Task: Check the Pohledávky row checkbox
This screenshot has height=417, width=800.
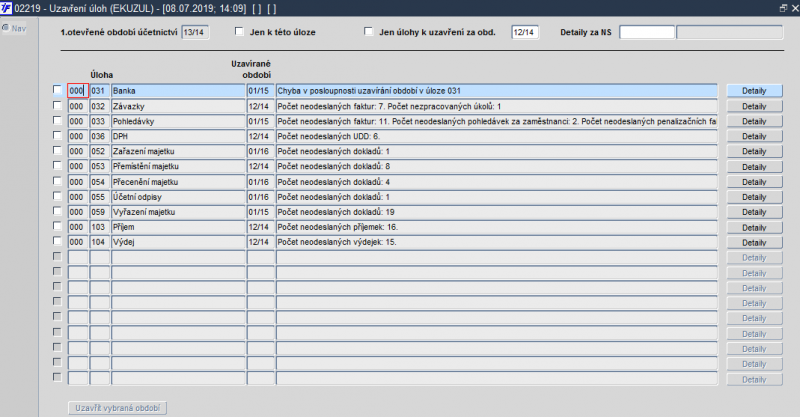Action: (57, 120)
